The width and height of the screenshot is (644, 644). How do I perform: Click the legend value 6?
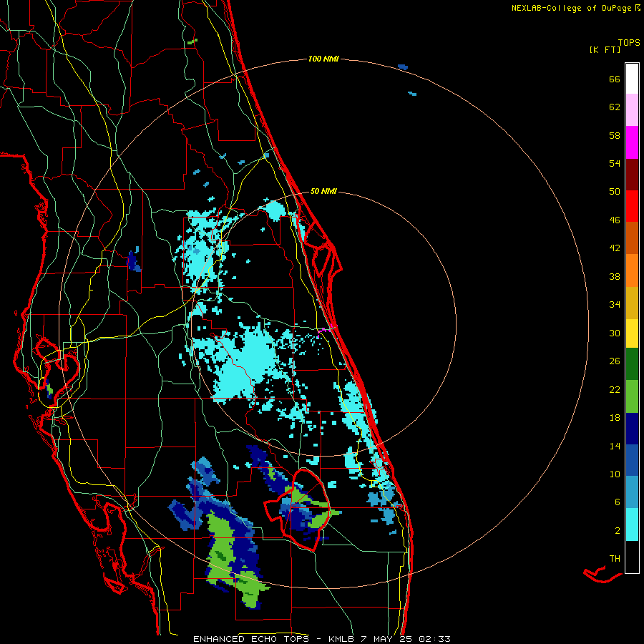[618, 502]
